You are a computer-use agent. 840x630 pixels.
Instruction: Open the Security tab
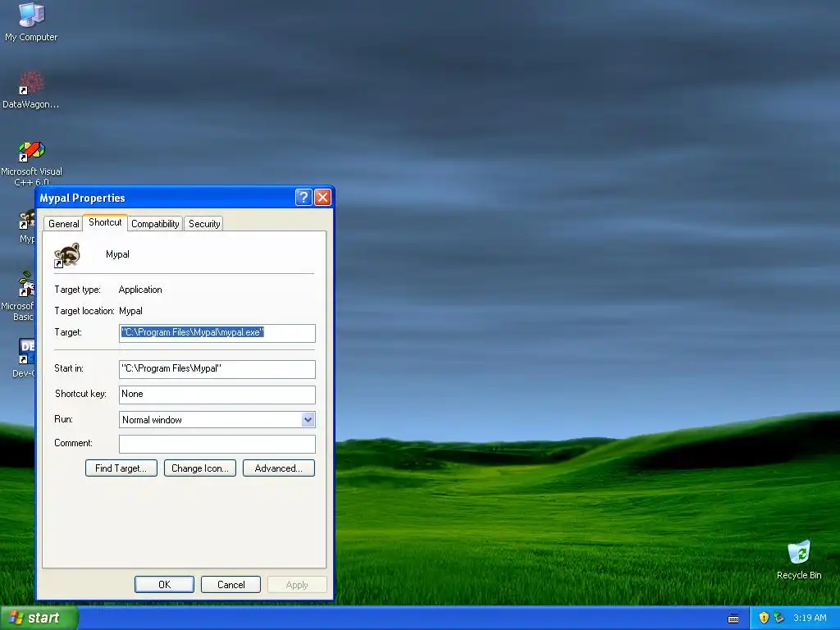click(204, 224)
